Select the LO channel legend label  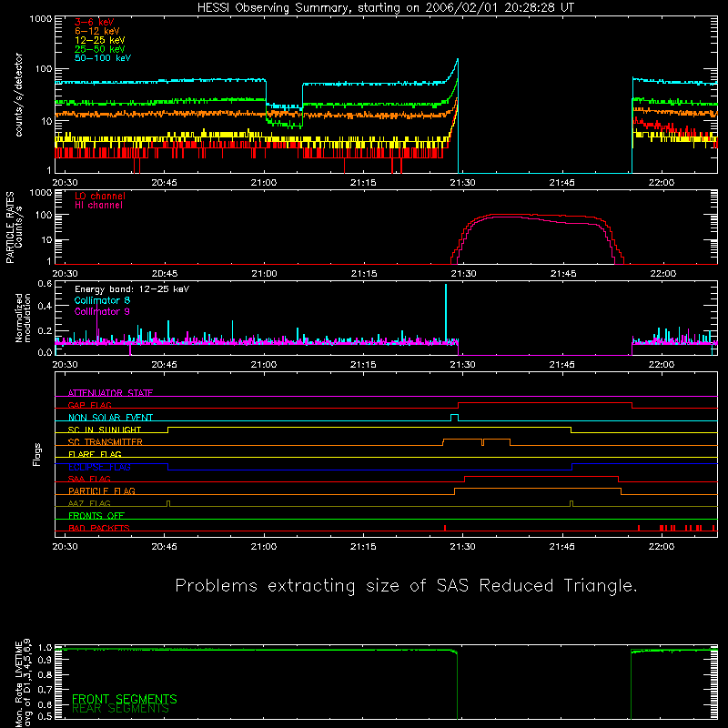point(100,196)
